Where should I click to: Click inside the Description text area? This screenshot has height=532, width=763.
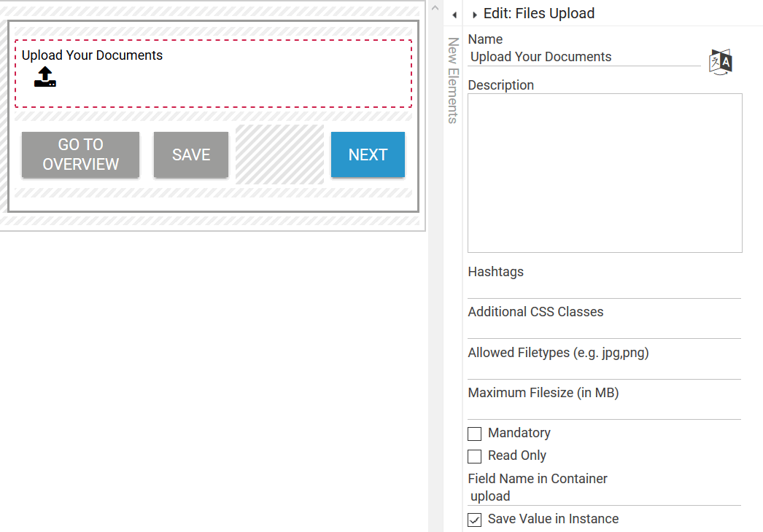tap(605, 173)
